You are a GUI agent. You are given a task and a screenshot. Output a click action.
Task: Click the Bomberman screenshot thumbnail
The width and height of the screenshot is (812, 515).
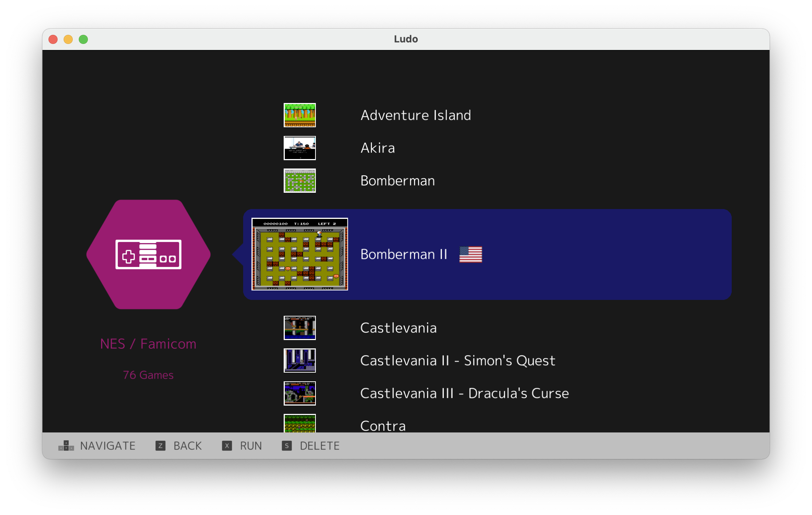(x=299, y=181)
